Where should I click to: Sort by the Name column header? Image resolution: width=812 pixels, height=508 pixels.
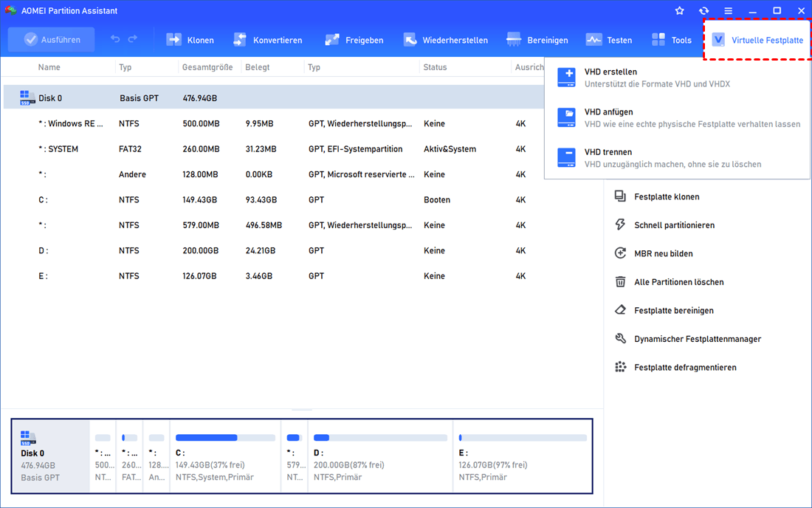49,66
